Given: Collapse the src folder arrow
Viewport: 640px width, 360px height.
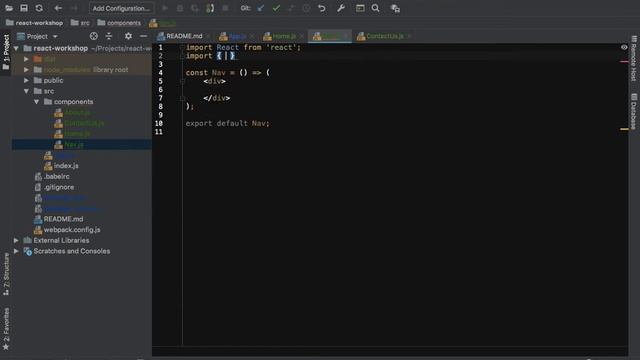Looking at the screenshot, I should [26, 91].
